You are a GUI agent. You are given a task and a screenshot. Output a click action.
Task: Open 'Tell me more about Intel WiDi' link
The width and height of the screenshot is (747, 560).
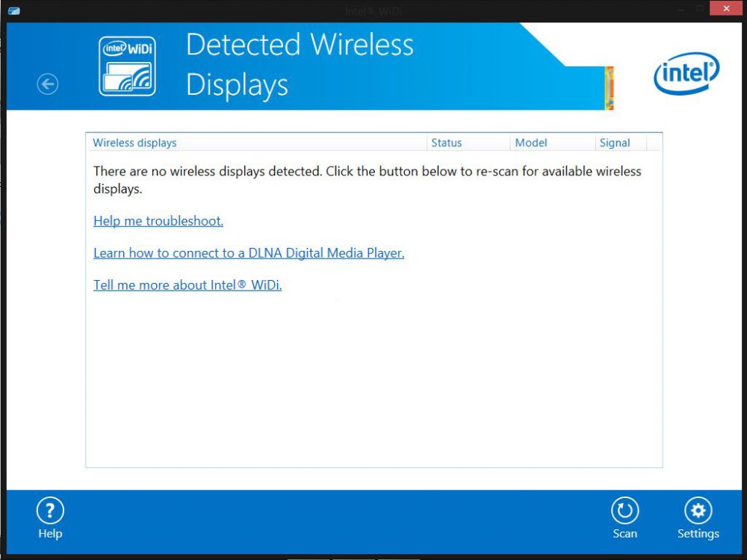[x=187, y=285]
